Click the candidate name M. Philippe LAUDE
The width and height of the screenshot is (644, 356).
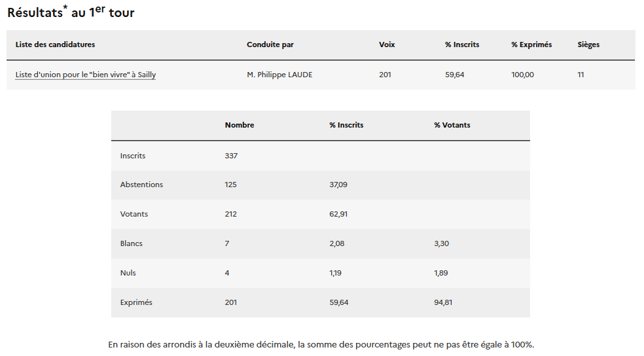coord(279,75)
